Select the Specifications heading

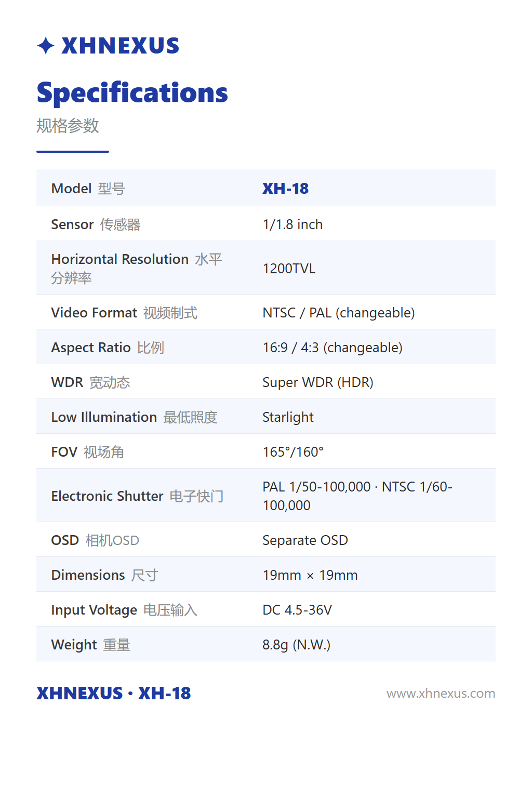coord(132,93)
